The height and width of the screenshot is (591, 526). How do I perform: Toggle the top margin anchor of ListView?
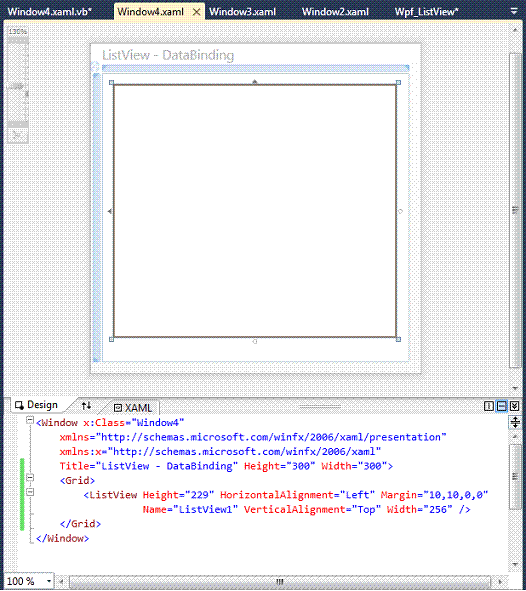[x=255, y=81]
